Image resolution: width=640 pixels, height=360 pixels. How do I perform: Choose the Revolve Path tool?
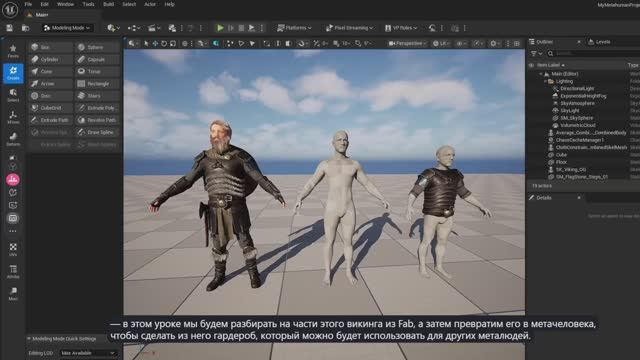[x=97, y=120]
